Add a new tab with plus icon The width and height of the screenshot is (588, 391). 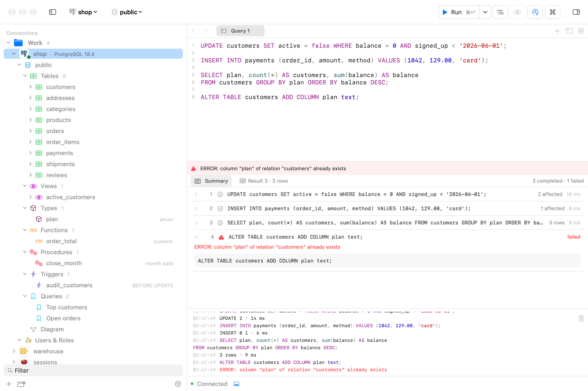tap(557, 31)
